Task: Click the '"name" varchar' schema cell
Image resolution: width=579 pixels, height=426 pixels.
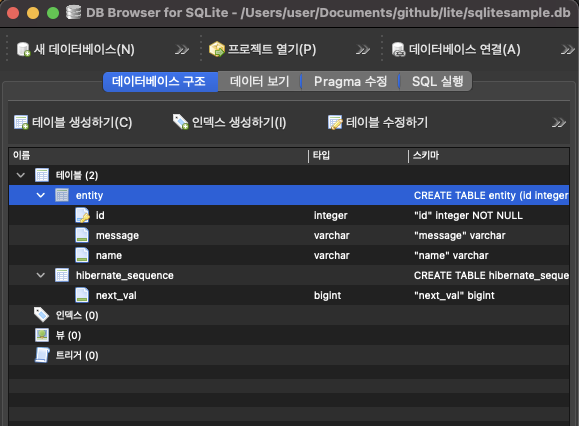Action: click(x=451, y=255)
